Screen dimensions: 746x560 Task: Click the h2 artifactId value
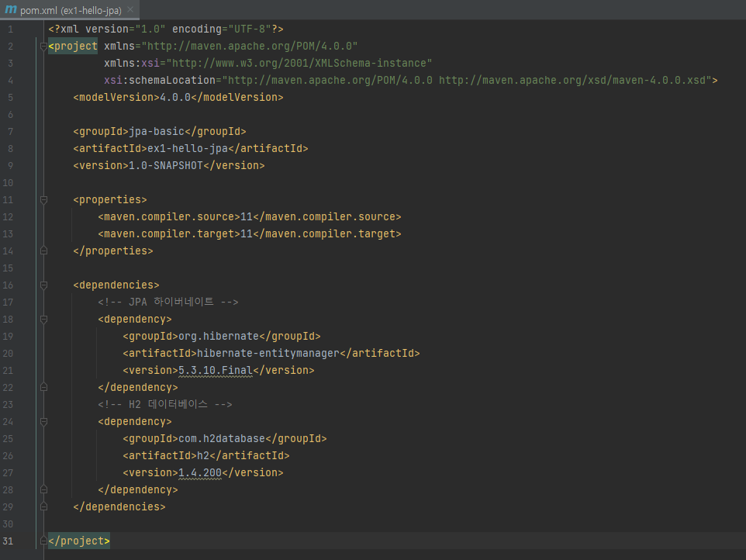(x=203, y=456)
